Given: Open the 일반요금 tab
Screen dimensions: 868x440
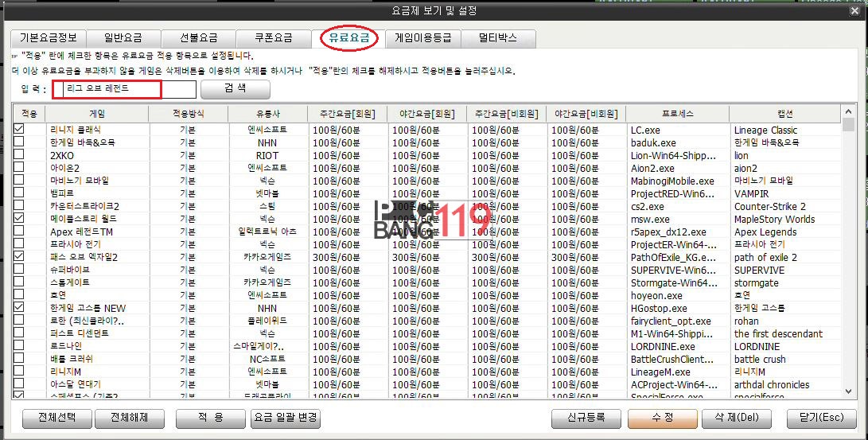Looking at the screenshot, I should tap(123, 37).
